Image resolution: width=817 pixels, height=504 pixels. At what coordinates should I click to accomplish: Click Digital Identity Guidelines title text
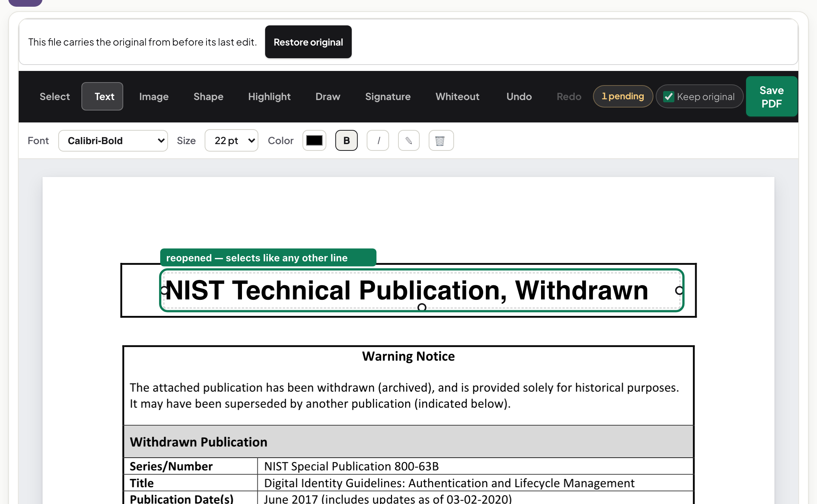pyautogui.click(x=449, y=483)
